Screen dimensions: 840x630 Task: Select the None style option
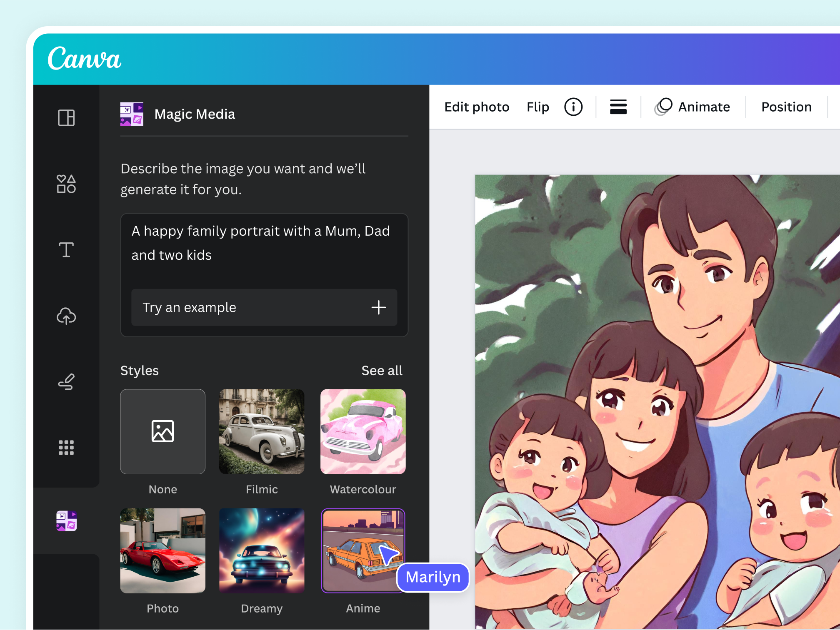tap(162, 432)
